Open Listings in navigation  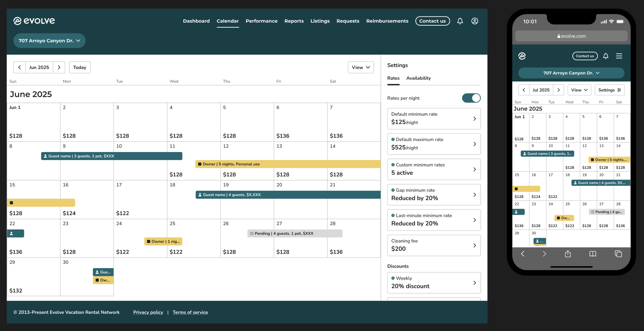point(320,21)
